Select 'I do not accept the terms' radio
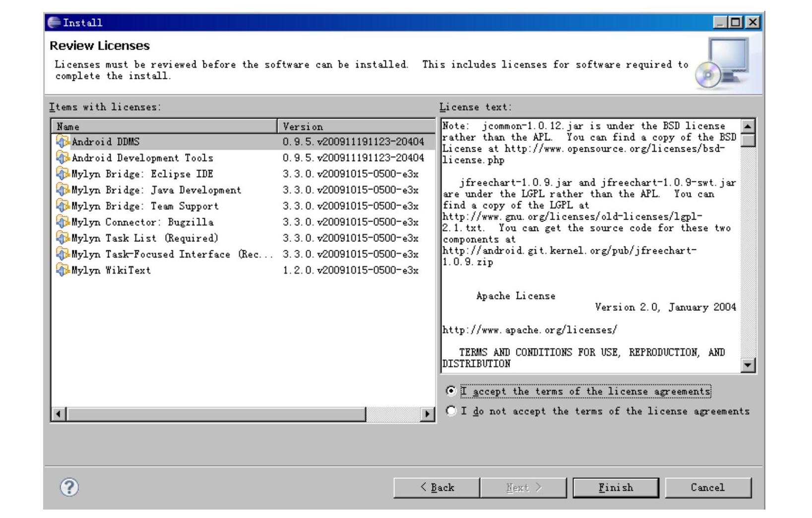 (450, 411)
